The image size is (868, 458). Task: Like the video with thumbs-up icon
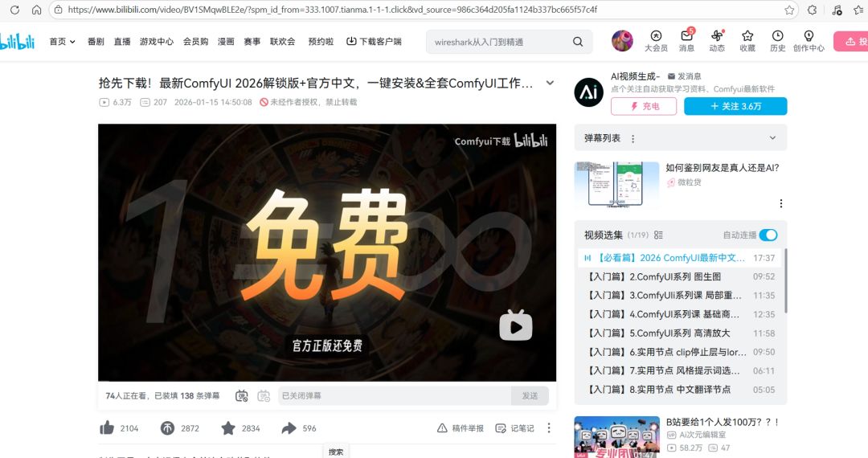tap(108, 427)
